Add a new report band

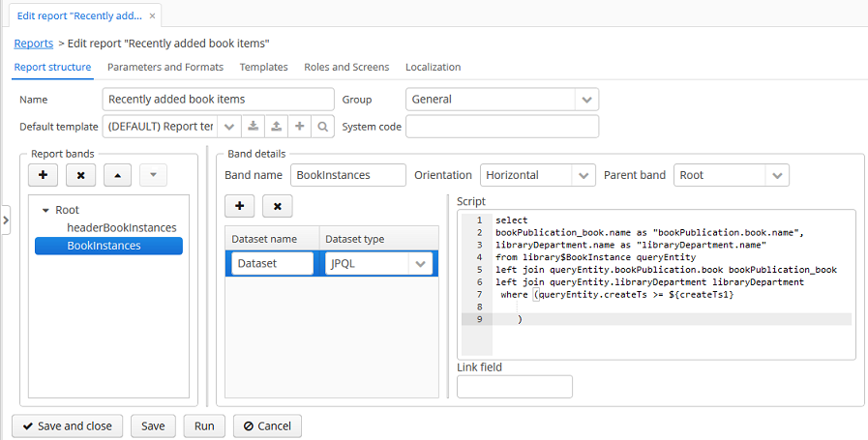[43, 175]
